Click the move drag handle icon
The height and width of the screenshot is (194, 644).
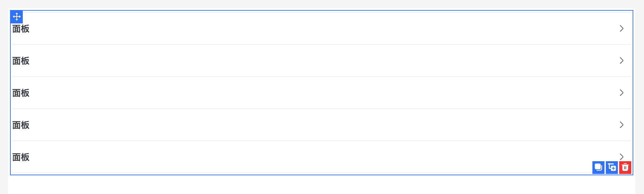[16, 16]
